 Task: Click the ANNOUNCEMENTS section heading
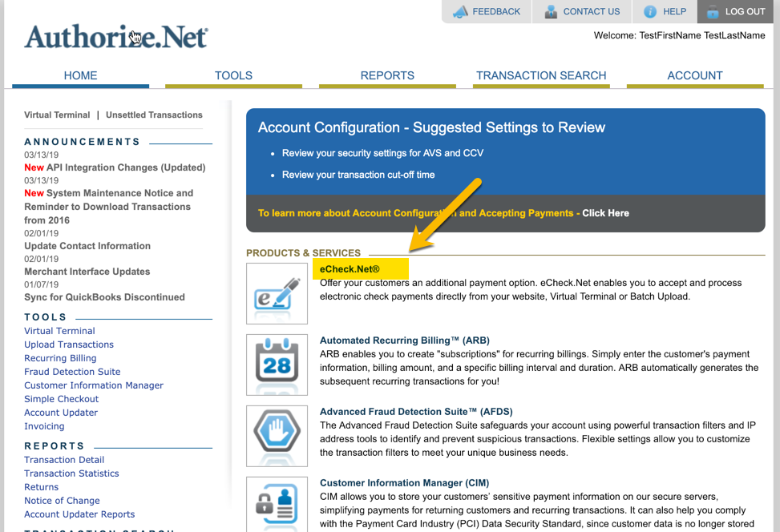pyautogui.click(x=82, y=142)
